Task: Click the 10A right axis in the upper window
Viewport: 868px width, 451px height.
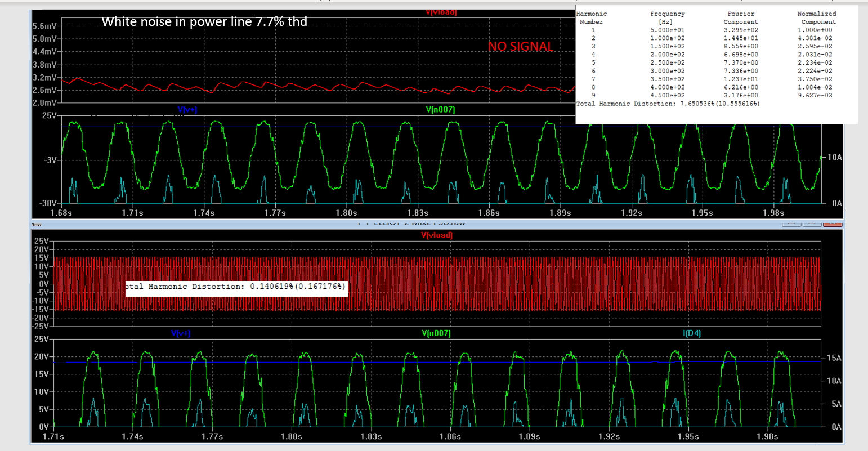Action: click(x=834, y=158)
